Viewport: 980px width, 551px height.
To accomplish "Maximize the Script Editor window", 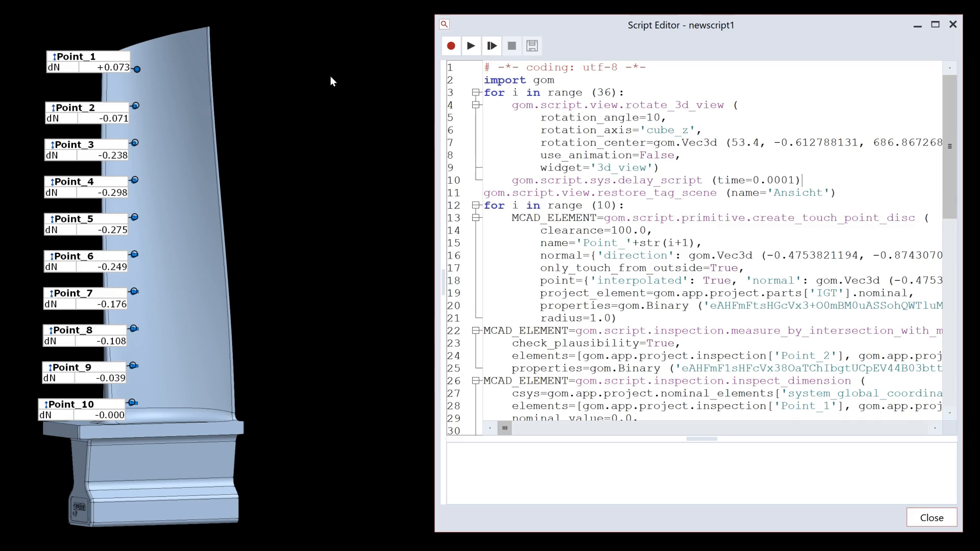I will pos(935,24).
